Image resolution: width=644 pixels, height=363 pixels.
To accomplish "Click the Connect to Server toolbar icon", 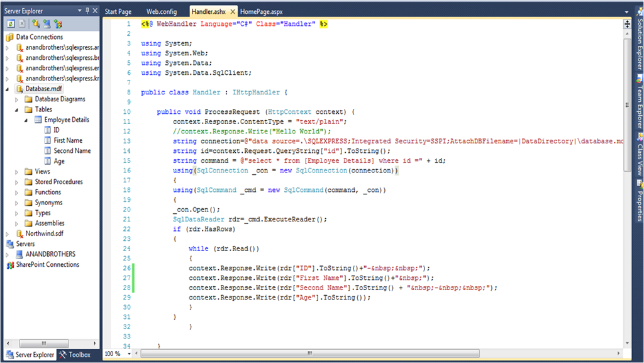I will point(47,24).
